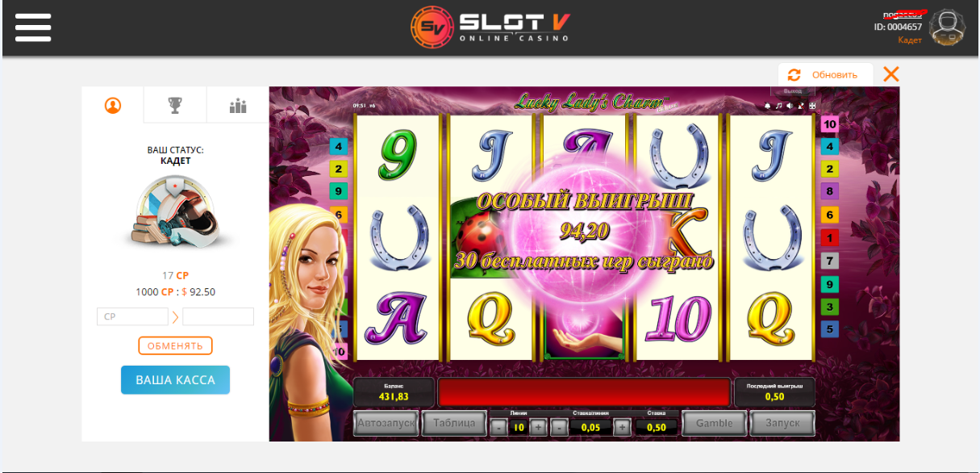Spin reels with the Запуск button
The image size is (980, 473).
[x=782, y=423]
